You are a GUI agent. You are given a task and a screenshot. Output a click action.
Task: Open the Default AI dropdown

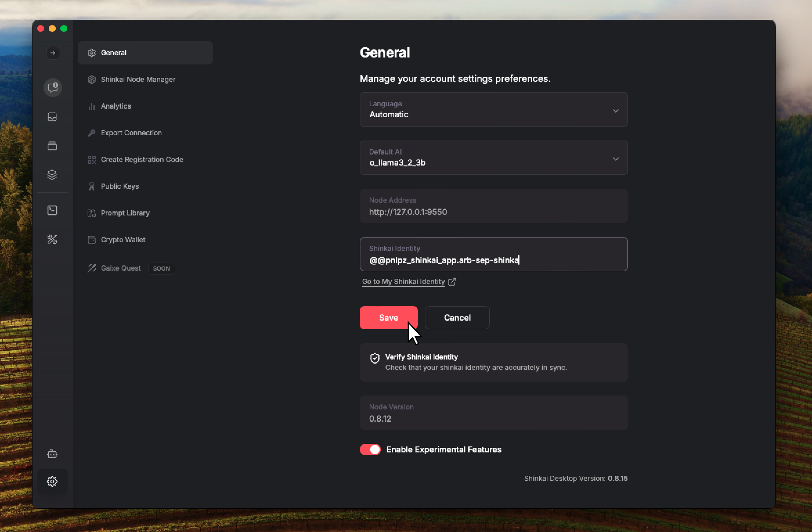tap(493, 158)
